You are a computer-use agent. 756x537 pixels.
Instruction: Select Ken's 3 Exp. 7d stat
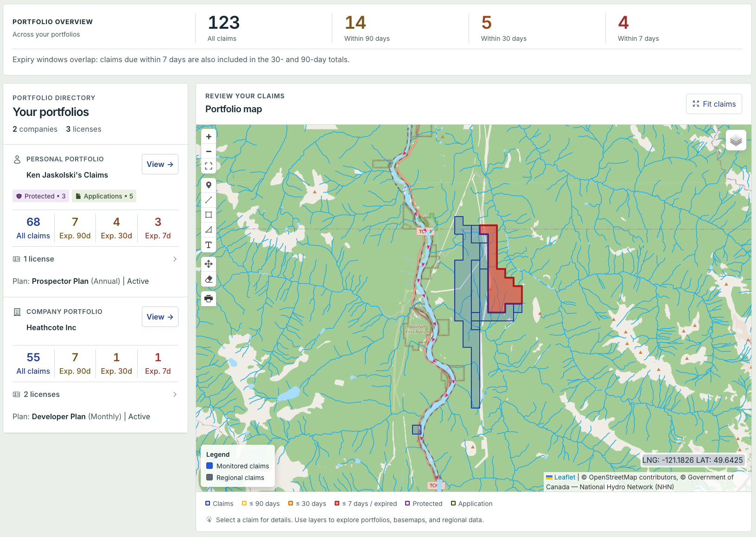pos(158,228)
